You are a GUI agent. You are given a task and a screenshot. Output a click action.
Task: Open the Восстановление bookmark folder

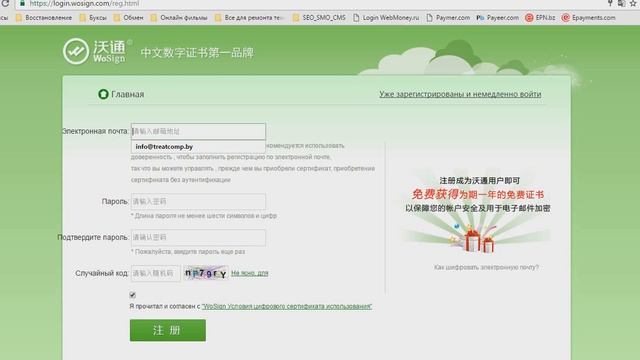click(43, 18)
